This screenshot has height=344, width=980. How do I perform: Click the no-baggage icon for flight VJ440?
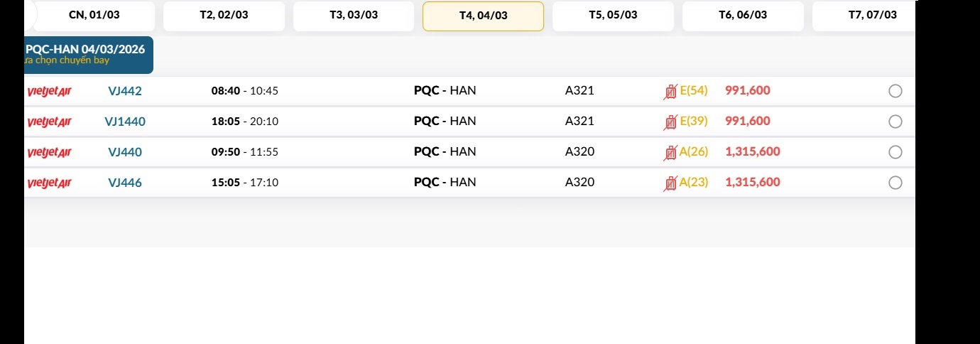tap(670, 153)
